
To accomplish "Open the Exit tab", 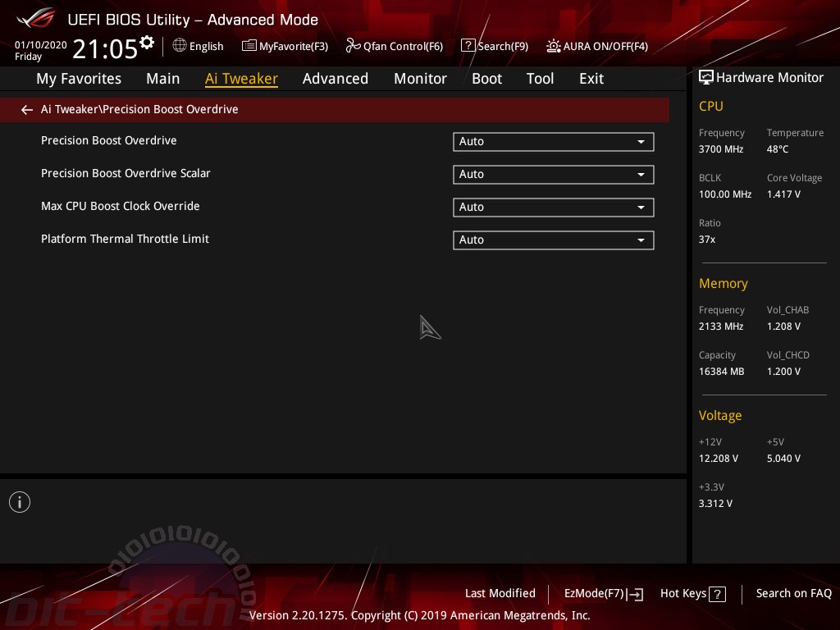I will (x=591, y=79).
